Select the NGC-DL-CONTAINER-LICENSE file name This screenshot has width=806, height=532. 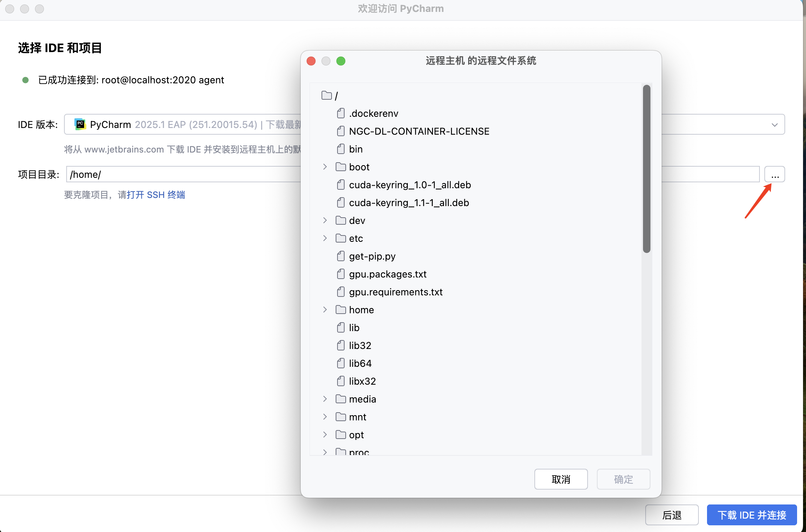click(x=419, y=131)
